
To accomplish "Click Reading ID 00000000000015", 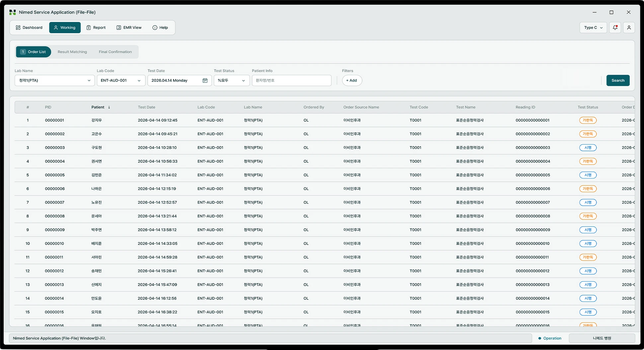I will tap(532, 312).
